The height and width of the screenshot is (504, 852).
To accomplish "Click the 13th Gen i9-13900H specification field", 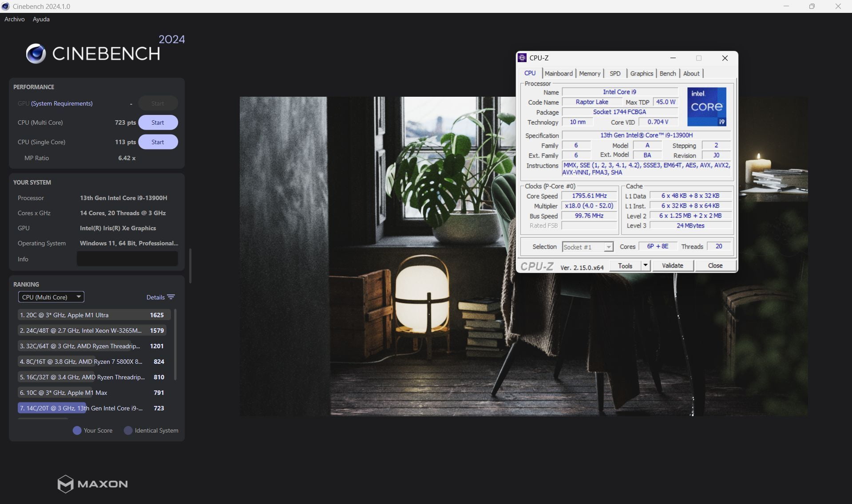I will (646, 135).
